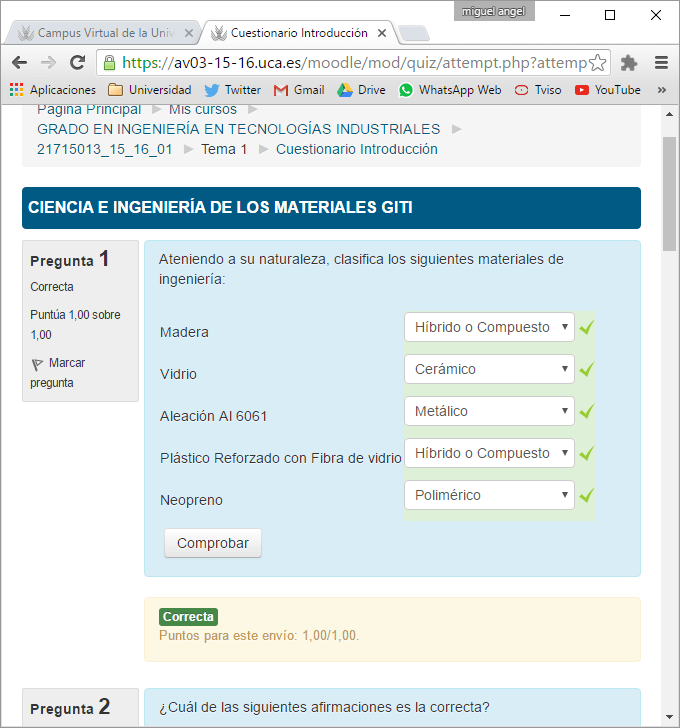Click the address bar URL field
The height and width of the screenshot is (728, 680).
click(353, 63)
